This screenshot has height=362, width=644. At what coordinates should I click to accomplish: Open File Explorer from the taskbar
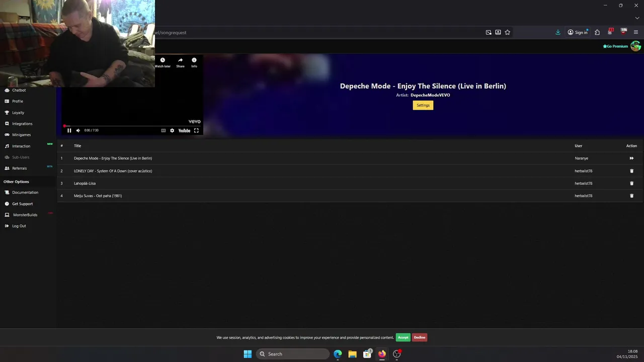pos(352,354)
